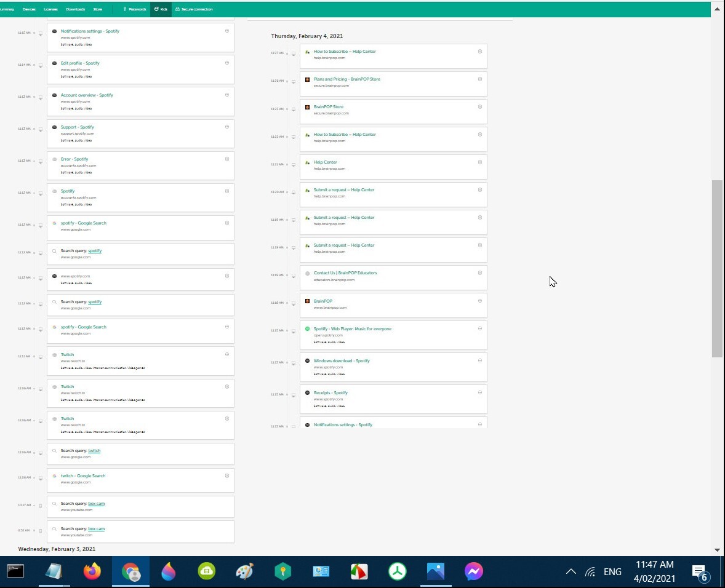Image resolution: width=725 pixels, height=588 pixels.
Task: Click device icon beside Edit profile - Spotify entry
Action: pos(41,65)
